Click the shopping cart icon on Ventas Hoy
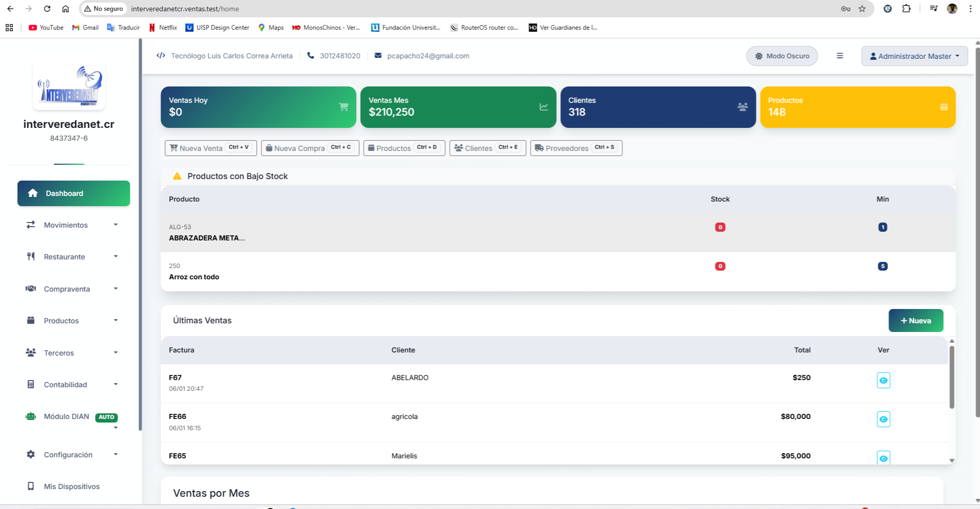The width and height of the screenshot is (980, 509). (x=343, y=107)
